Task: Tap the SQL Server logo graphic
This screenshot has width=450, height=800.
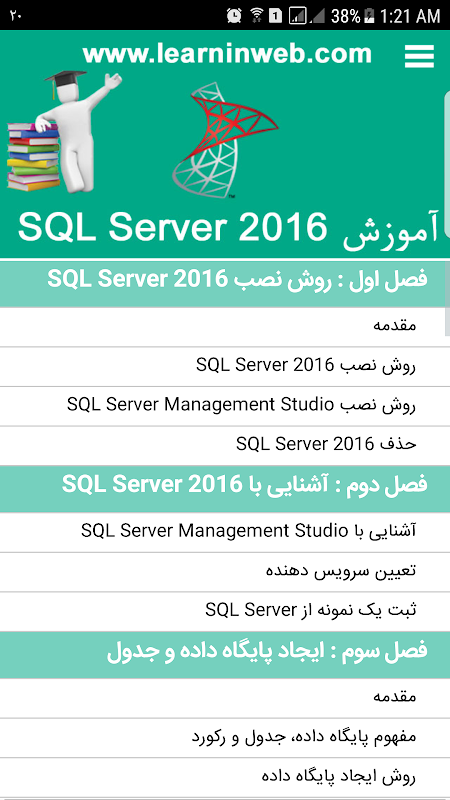Action: [225, 140]
